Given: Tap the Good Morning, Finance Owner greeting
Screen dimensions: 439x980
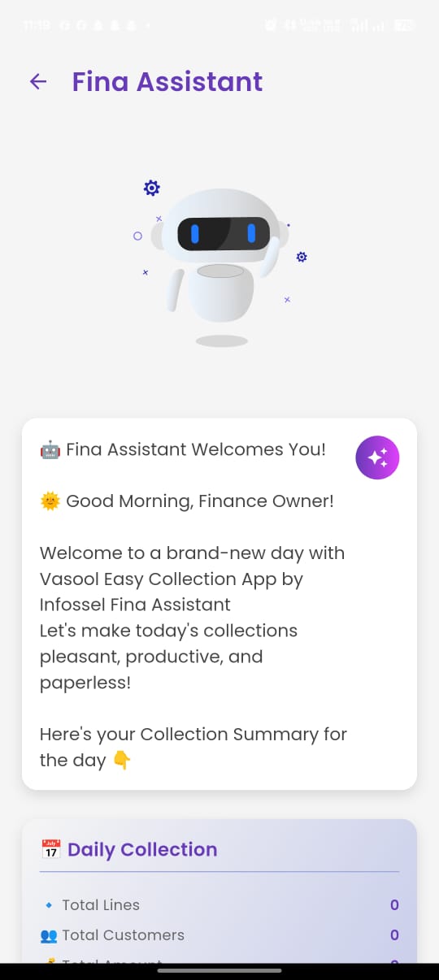Looking at the screenshot, I should (200, 501).
